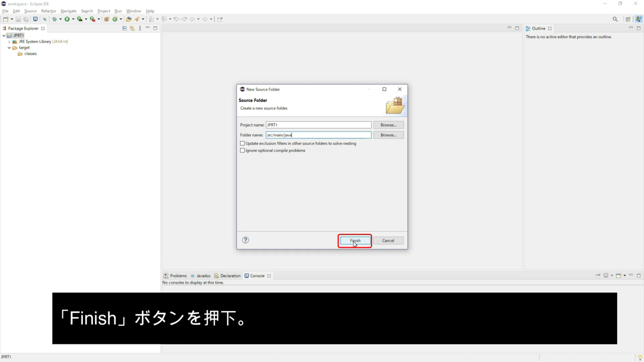Click Browse next to Project name

coord(388,124)
